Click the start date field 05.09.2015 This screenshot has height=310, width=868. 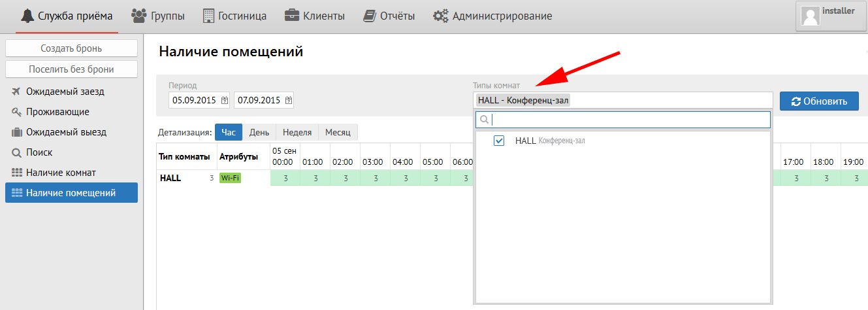tap(200, 100)
